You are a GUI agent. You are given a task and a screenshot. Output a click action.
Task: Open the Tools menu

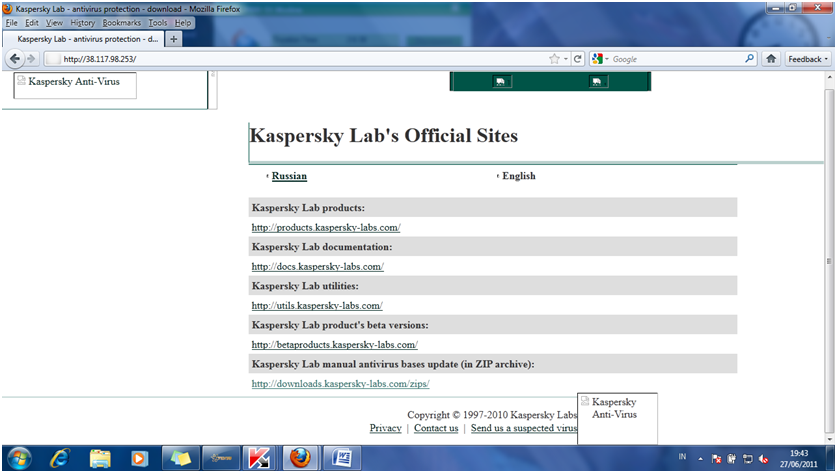(x=157, y=22)
